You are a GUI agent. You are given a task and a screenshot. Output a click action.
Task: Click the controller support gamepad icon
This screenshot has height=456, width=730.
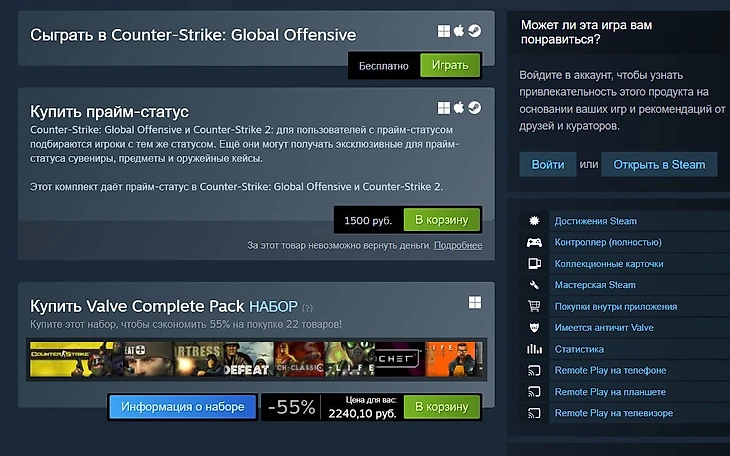coord(534,242)
